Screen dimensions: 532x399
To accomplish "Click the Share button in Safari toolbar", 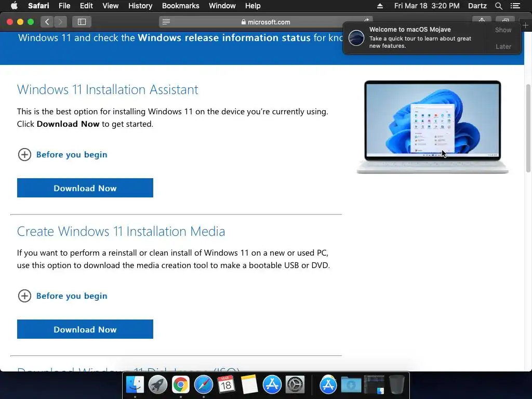I will [482, 20].
